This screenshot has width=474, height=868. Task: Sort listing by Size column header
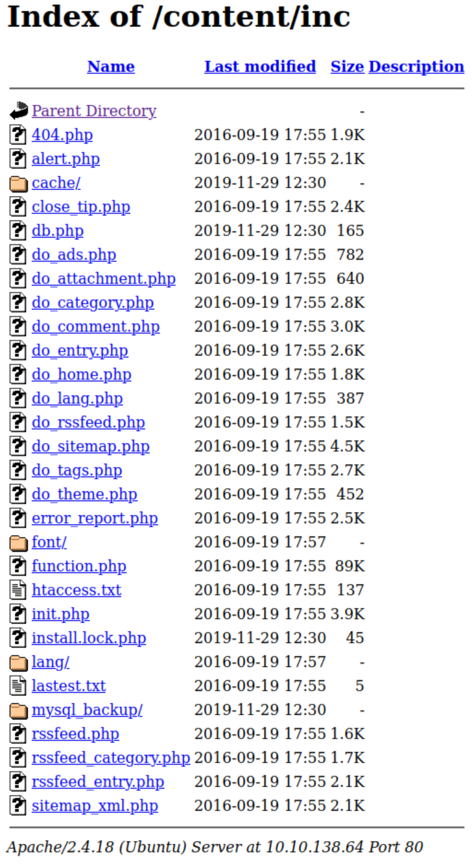(x=347, y=66)
